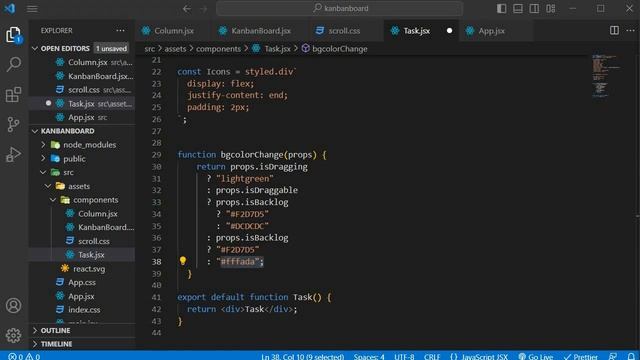Change file encoding UTF-8
The height and width of the screenshot is (360, 640).
click(404, 356)
